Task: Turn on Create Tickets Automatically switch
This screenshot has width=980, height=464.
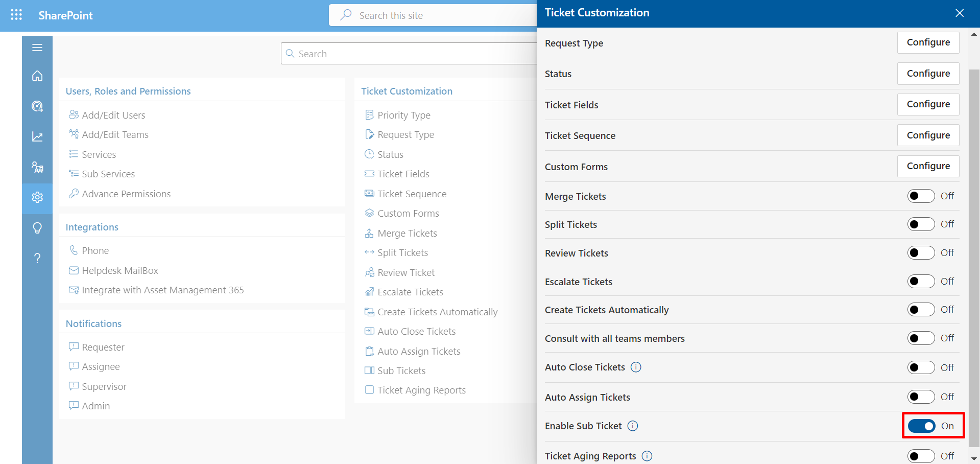Action: [921, 310]
